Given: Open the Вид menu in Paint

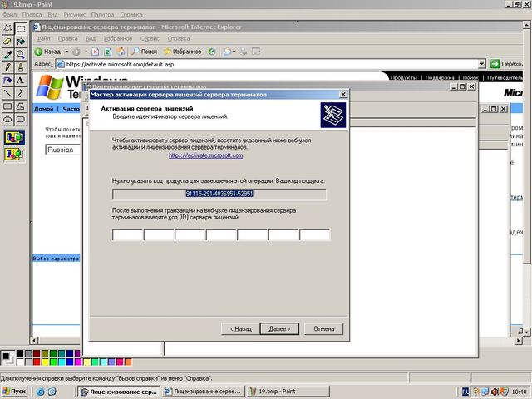Looking at the screenshot, I should pyautogui.click(x=52, y=15).
